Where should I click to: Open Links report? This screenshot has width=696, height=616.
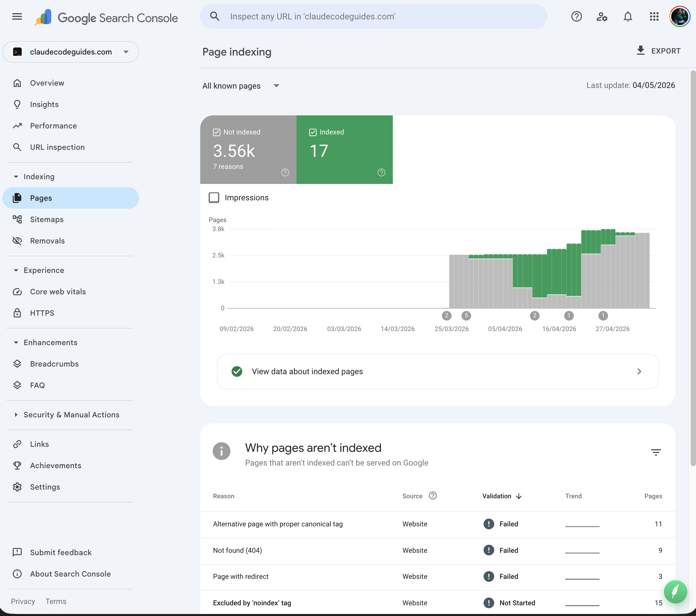click(71, 444)
